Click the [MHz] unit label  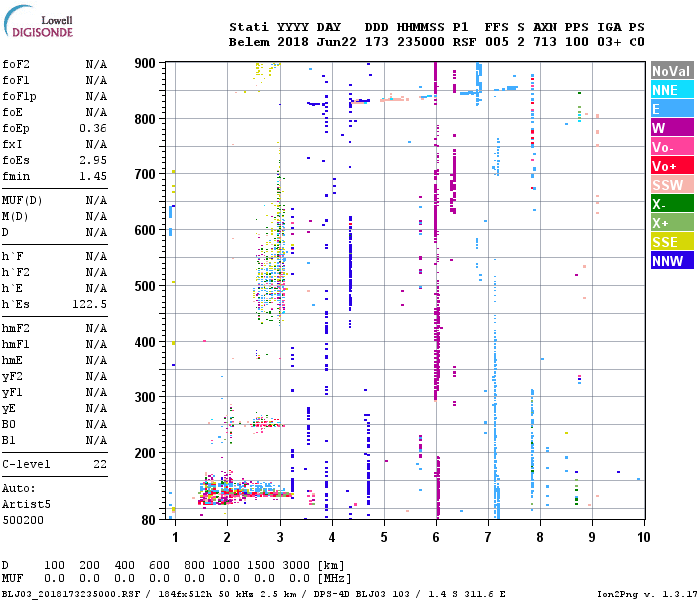[334, 579]
